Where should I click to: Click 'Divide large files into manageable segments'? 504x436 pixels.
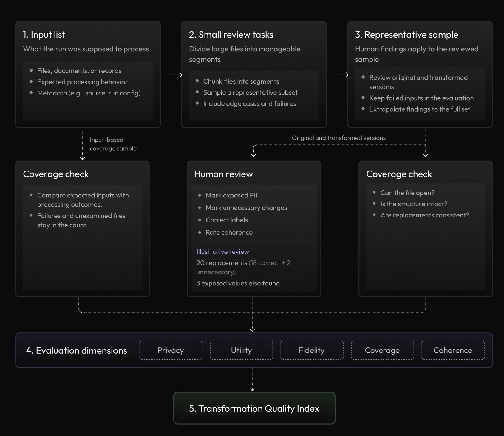tap(245, 54)
